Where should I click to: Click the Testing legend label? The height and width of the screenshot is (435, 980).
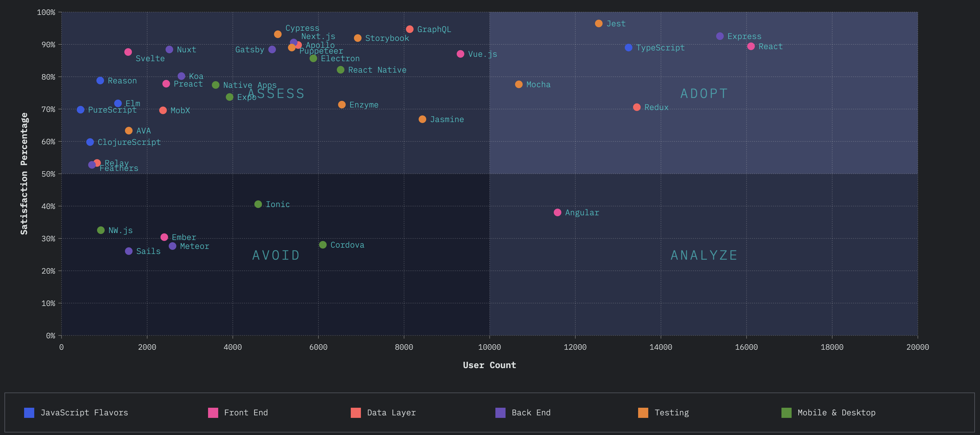(x=672, y=412)
